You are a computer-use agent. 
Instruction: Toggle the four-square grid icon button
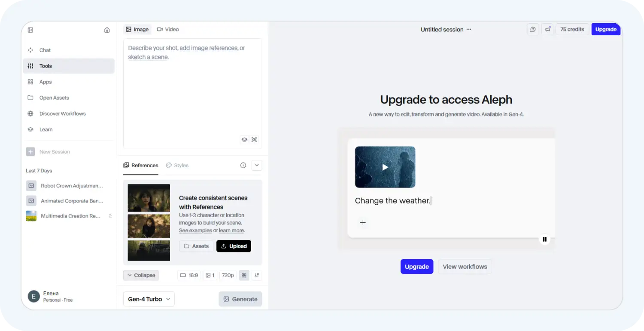click(x=244, y=276)
